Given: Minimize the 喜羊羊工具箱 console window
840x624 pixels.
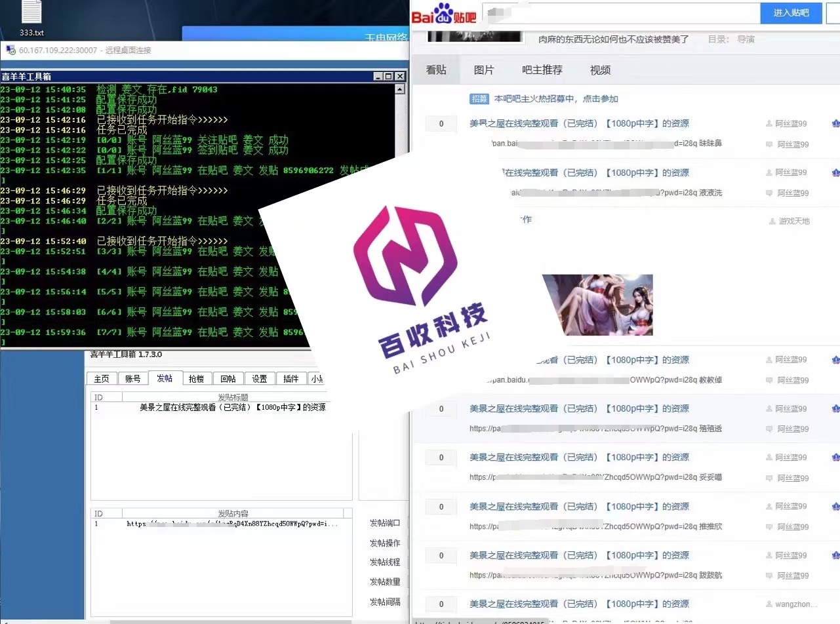Looking at the screenshot, I should click(x=378, y=77).
